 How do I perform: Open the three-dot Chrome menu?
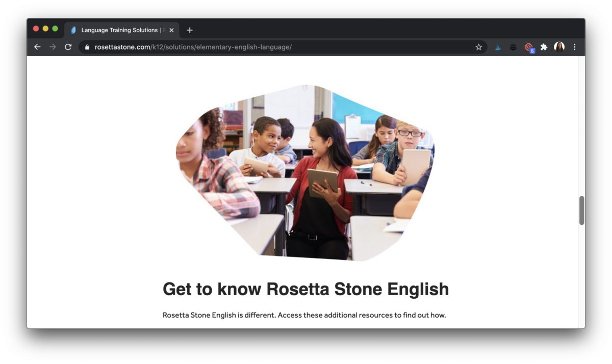point(574,47)
